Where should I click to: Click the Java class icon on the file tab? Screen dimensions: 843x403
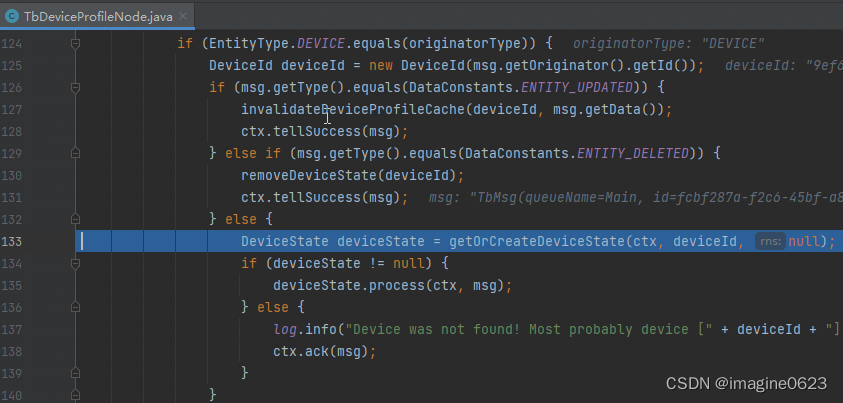tap(11, 17)
